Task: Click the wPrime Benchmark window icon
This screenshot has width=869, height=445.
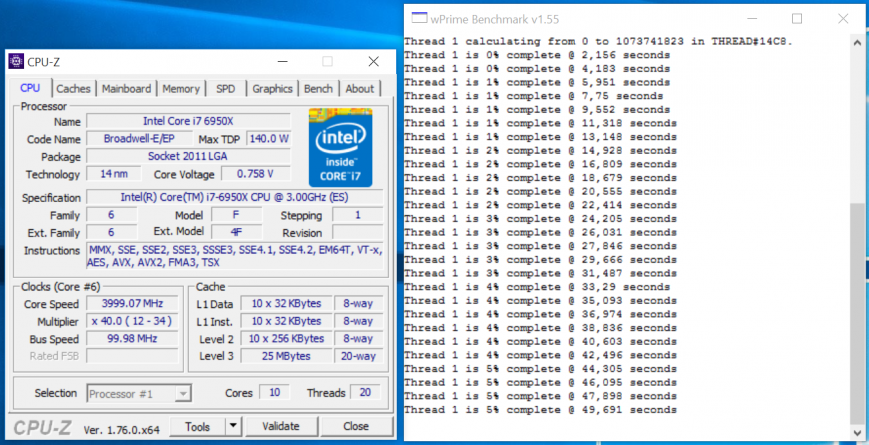Action: click(420, 18)
